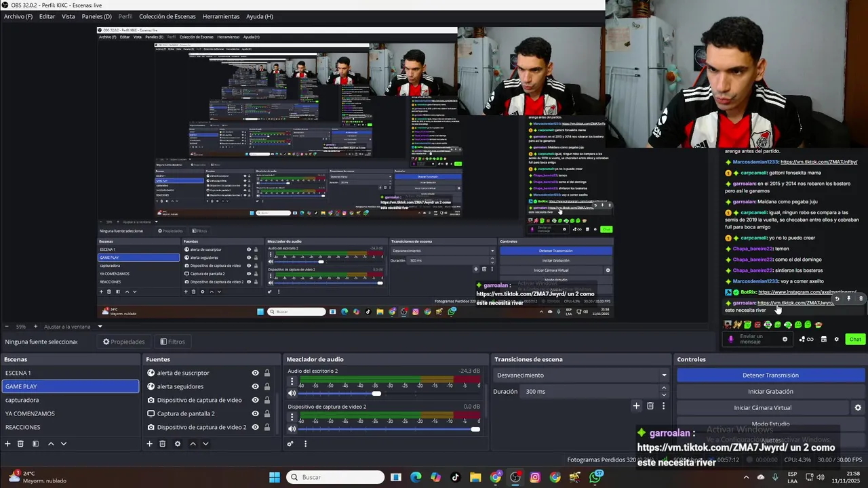
Task: Open advanced audio properties gears icon
Action: pyautogui.click(x=290, y=443)
